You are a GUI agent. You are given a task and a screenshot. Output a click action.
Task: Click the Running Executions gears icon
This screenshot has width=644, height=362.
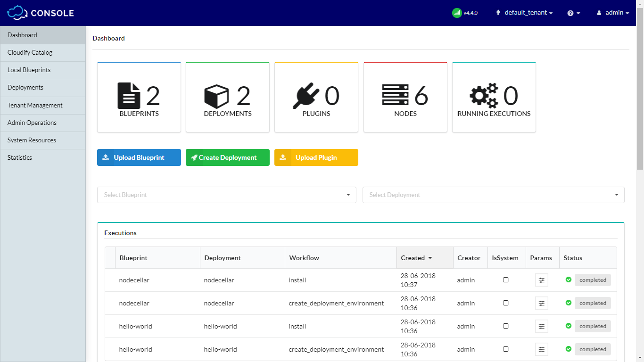pyautogui.click(x=484, y=96)
